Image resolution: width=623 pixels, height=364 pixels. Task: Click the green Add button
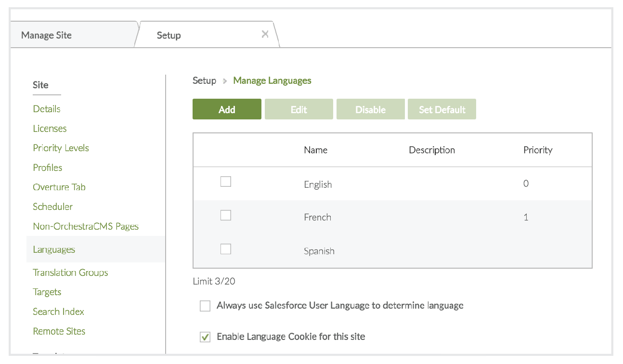(x=227, y=109)
